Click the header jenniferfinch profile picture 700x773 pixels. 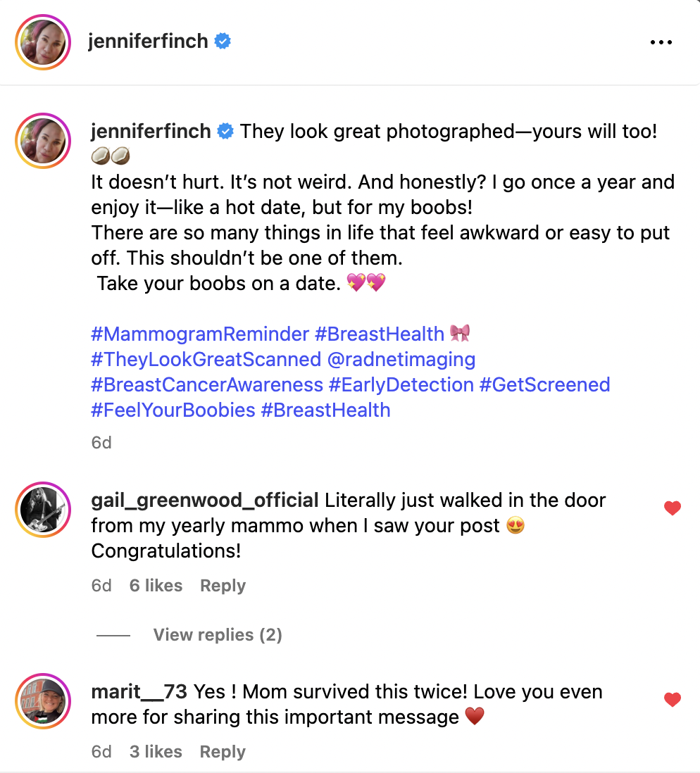pyautogui.click(x=43, y=42)
